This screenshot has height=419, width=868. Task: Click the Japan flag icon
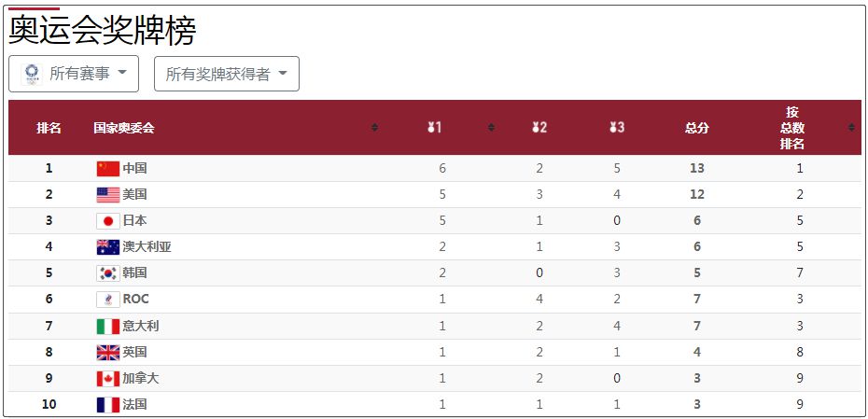(x=108, y=221)
